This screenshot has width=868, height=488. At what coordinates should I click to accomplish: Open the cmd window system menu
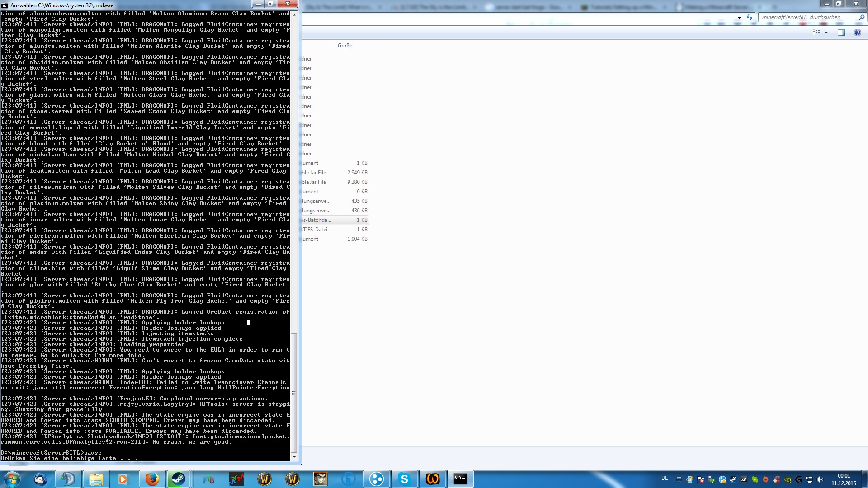tap(5, 5)
